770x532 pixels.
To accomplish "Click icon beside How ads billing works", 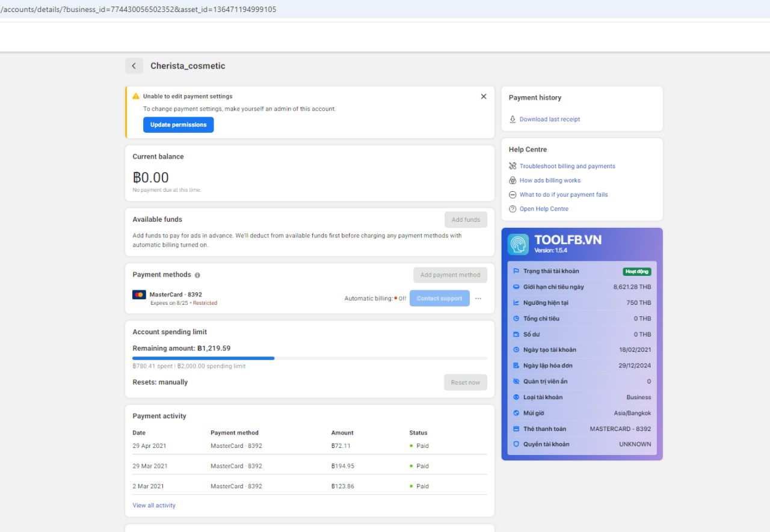I will [x=513, y=180].
